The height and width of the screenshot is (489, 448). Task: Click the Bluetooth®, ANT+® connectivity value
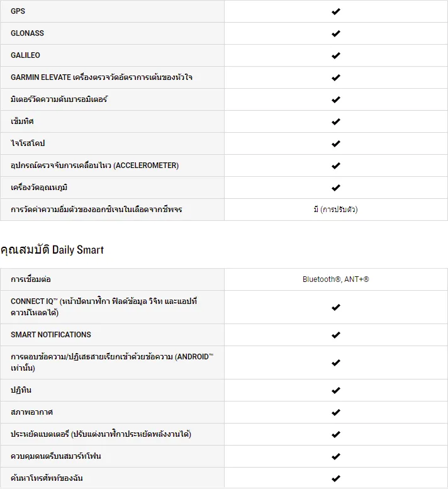click(335, 279)
